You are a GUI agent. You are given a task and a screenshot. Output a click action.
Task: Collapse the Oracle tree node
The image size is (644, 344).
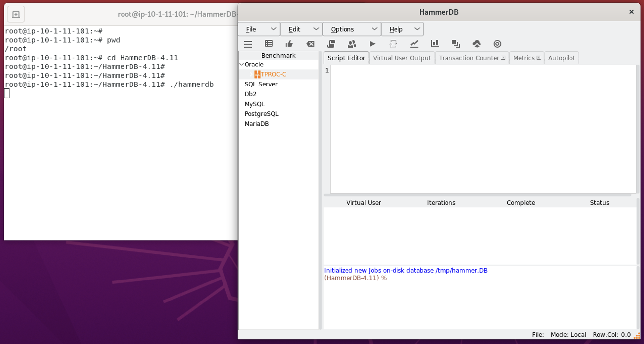(242, 64)
